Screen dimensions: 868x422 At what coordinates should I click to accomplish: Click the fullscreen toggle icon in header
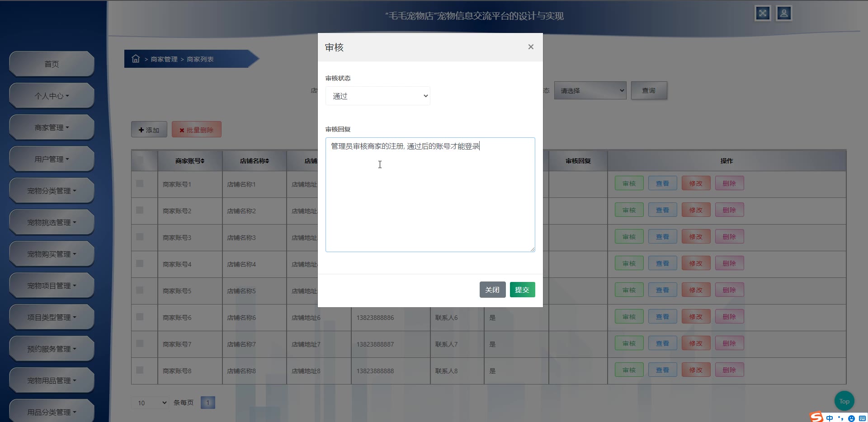763,13
